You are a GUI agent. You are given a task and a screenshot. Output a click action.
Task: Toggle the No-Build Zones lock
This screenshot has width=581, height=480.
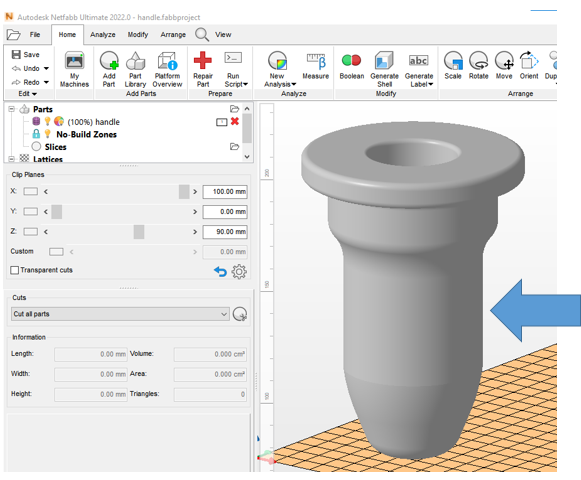click(36, 134)
